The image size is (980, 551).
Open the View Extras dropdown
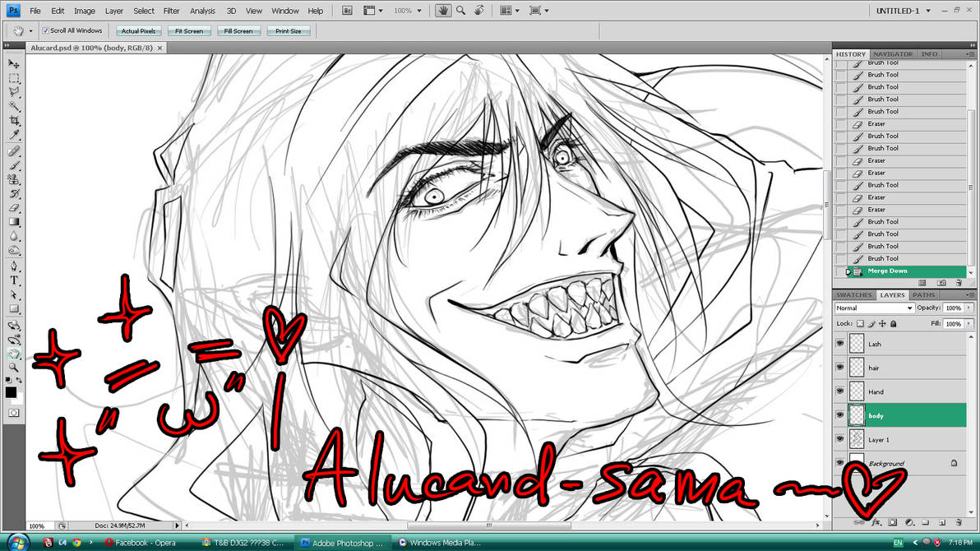tap(373, 11)
